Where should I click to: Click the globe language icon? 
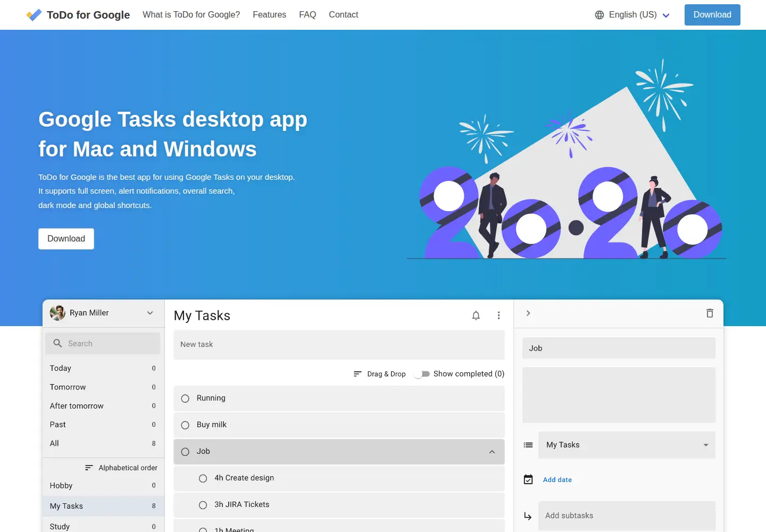click(x=600, y=15)
